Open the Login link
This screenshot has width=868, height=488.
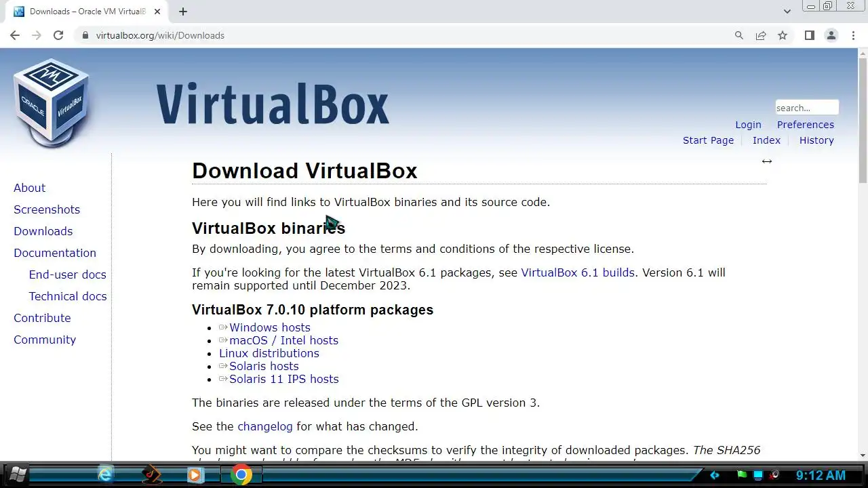tap(748, 125)
